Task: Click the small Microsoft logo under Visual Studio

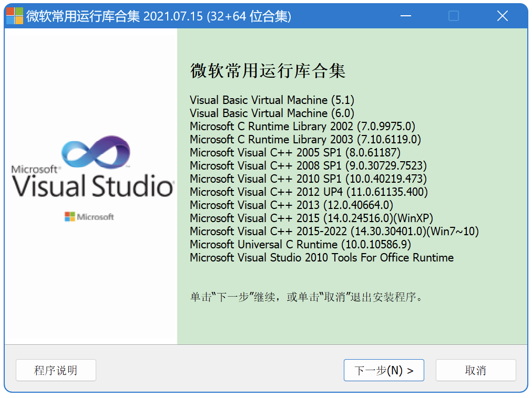Action: [89, 217]
